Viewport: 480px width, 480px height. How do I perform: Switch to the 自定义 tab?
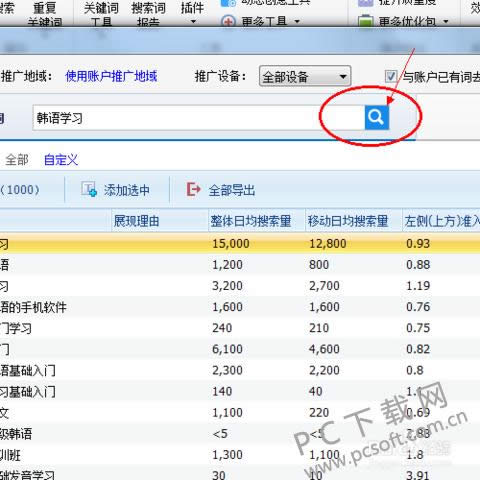tap(61, 160)
